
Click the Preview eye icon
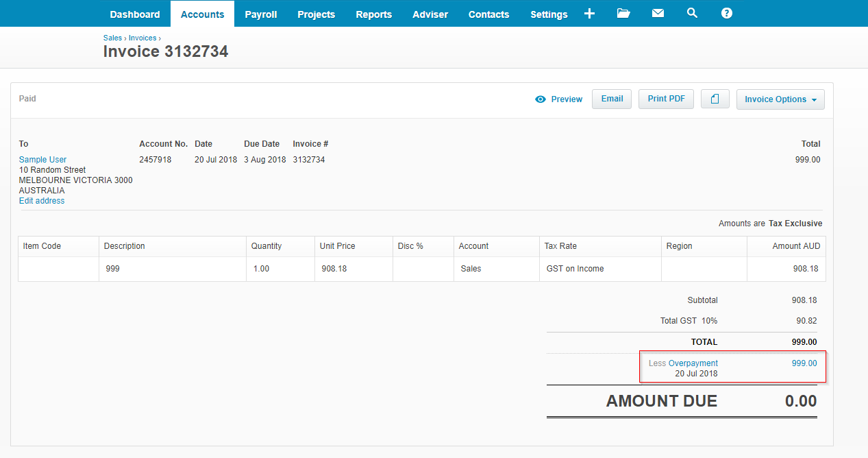point(541,99)
